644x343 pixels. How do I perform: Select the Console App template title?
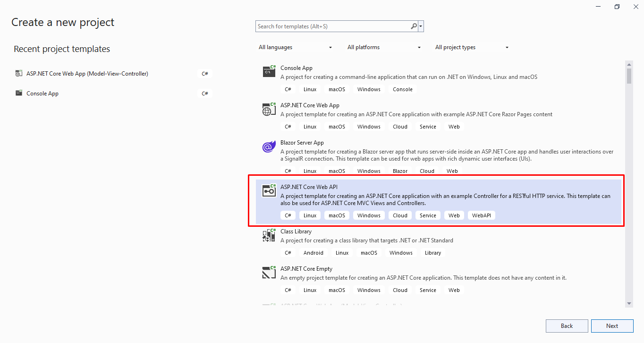297,68
